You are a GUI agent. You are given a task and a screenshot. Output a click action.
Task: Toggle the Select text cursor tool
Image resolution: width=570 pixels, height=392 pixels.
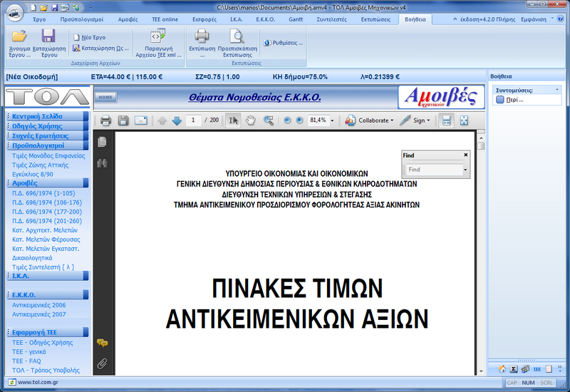tap(233, 120)
